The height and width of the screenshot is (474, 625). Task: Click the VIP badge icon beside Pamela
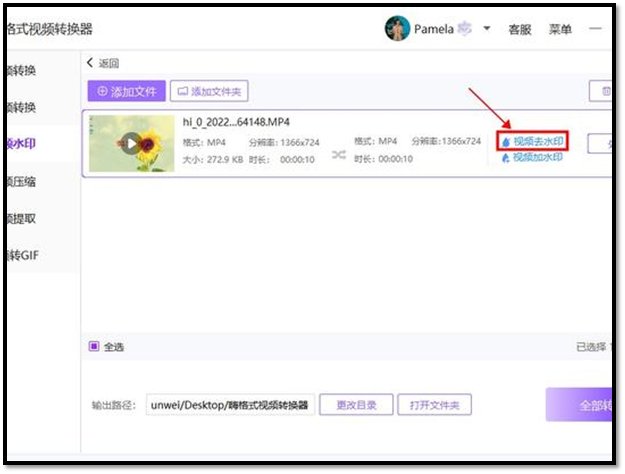(x=464, y=29)
